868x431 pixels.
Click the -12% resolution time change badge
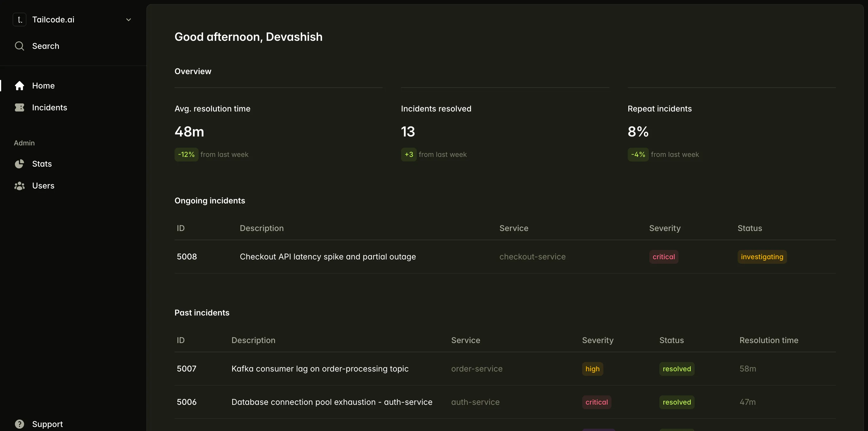click(186, 155)
